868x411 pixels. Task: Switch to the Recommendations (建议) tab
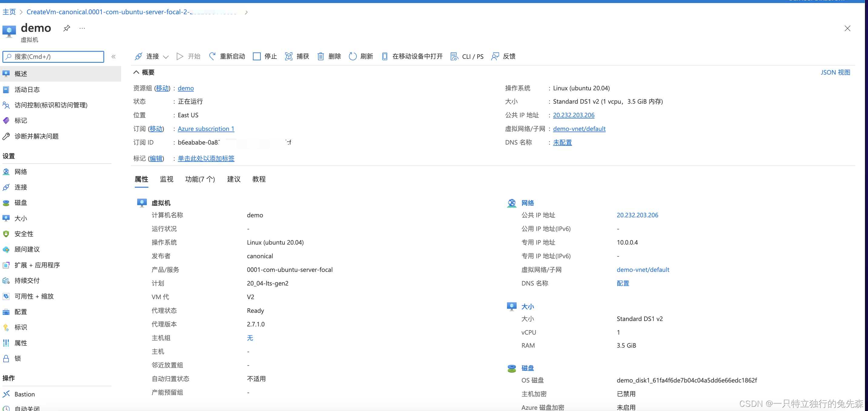[x=234, y=179]
